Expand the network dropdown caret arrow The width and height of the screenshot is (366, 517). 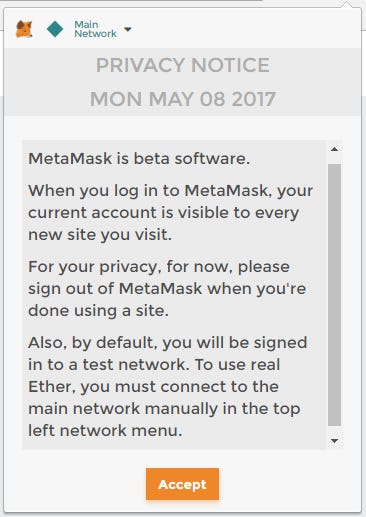click(127, 29)
